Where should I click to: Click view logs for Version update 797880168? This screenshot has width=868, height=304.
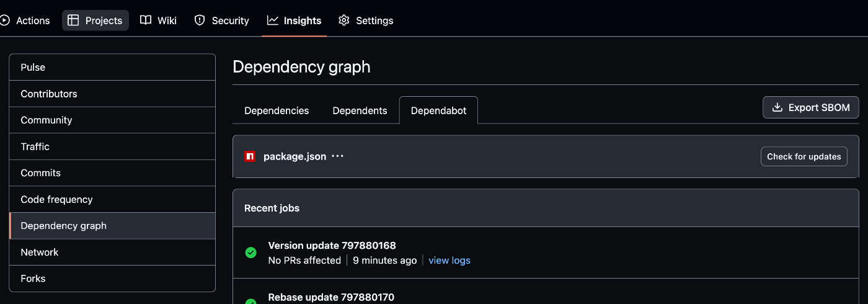(x=449, y=261)
